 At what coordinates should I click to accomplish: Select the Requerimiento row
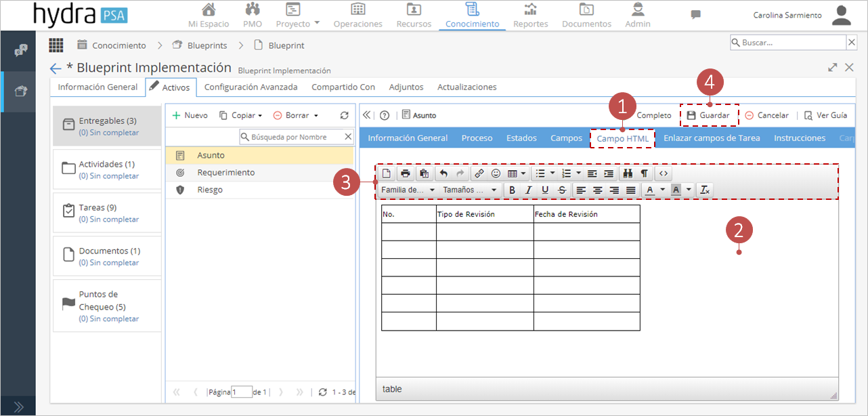pyautogui.click(x=260, y=173)
